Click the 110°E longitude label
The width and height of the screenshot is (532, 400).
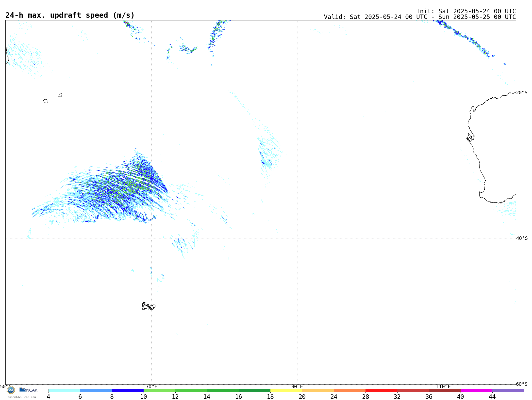(443, 387)
